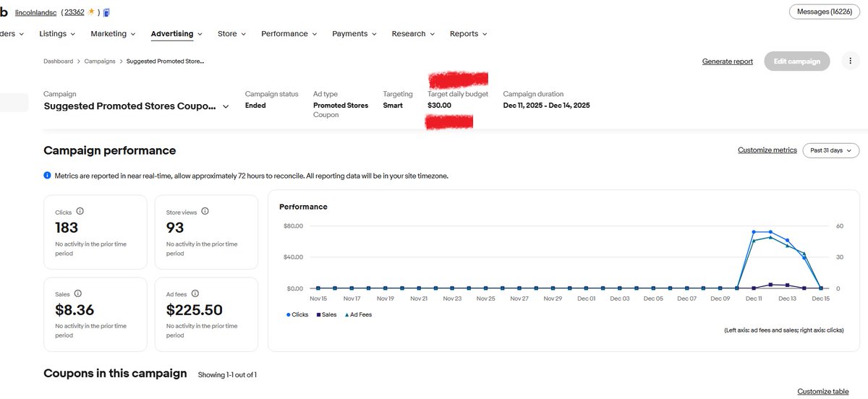Click the 'Smart' targeting value
This screenshot has width=868, height=399.
click(x=393, y=106)
